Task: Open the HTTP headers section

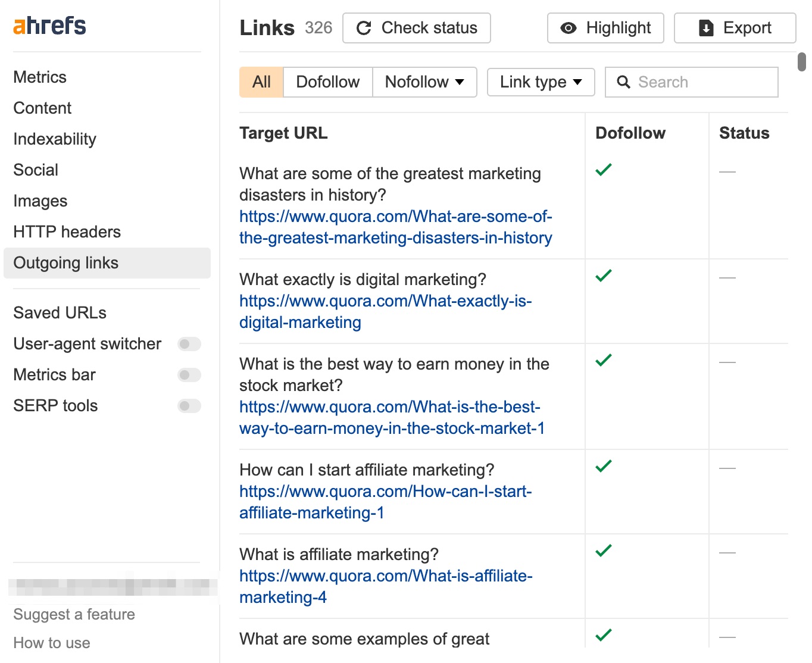Action: [67, 232]
